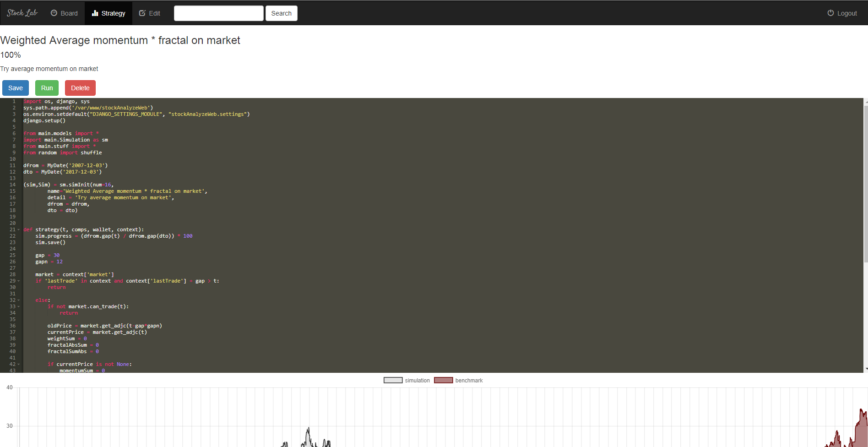Click the Board dashboard icon
Image resolution: width=868 pixels, height=447 pixels.
click(x=55, y=13)
